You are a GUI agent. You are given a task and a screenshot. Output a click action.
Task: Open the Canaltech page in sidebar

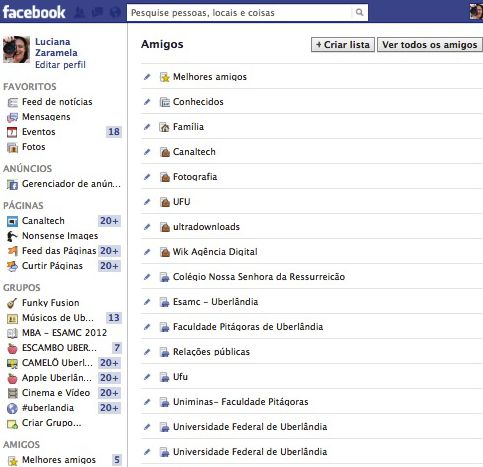click(x=43, y=221)
